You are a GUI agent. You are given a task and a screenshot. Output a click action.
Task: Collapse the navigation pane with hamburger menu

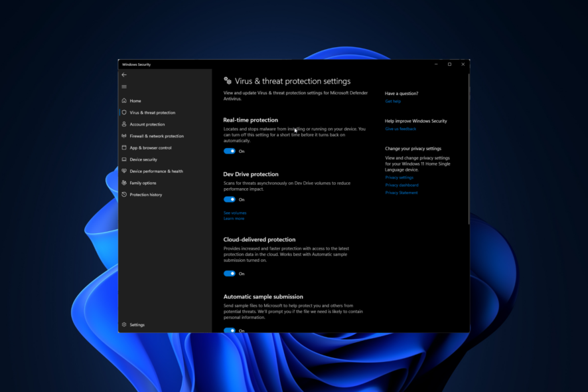pos(123,86)
